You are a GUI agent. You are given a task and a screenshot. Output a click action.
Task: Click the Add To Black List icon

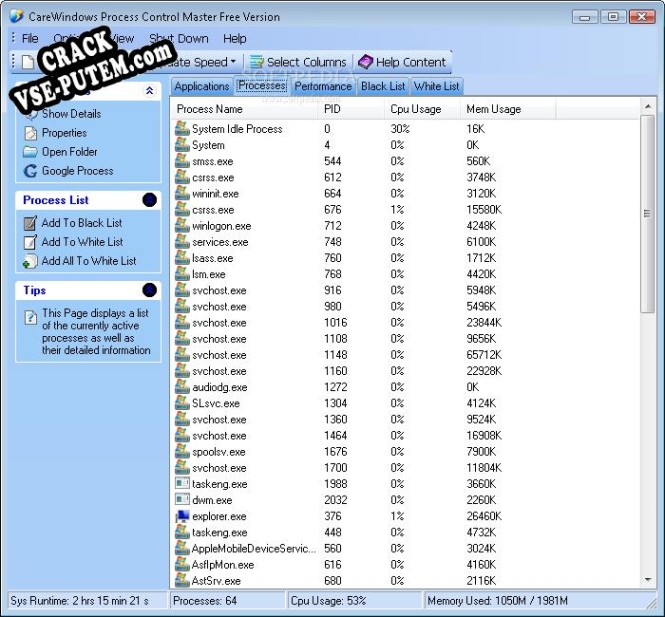[x=30, y=223]
